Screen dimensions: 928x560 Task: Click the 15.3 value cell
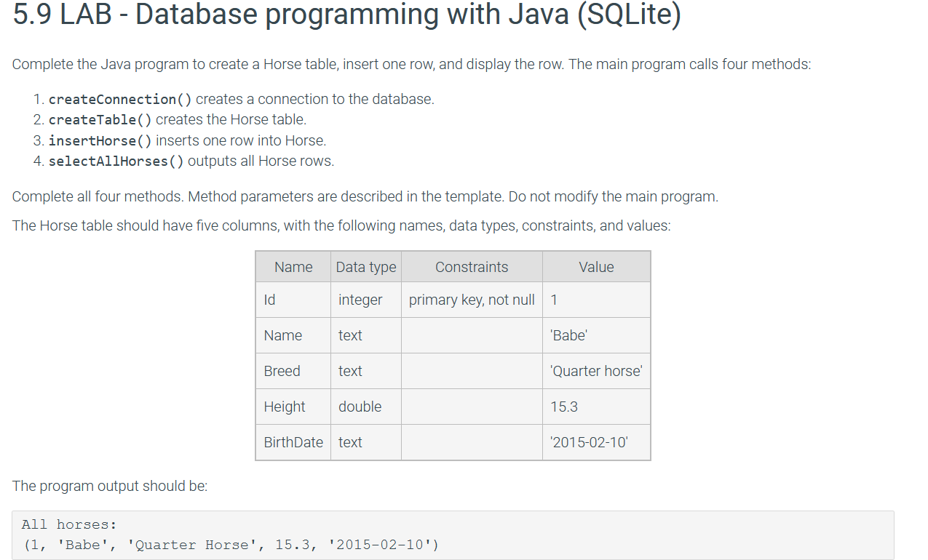click(596, 407)
